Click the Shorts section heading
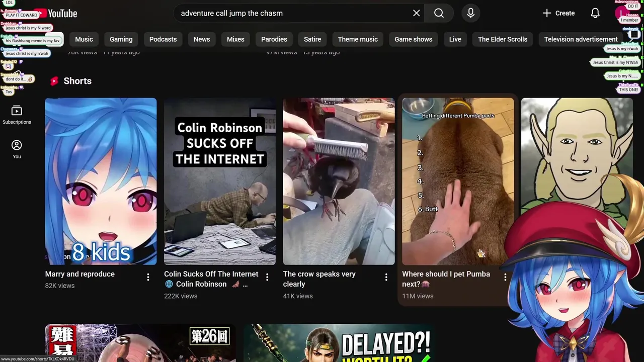 [77, 81]
